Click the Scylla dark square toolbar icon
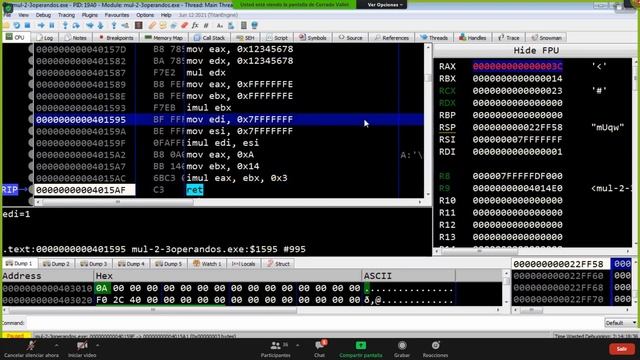Image resolution: width=640 pixels, height=360 pixels. point(138,25)
